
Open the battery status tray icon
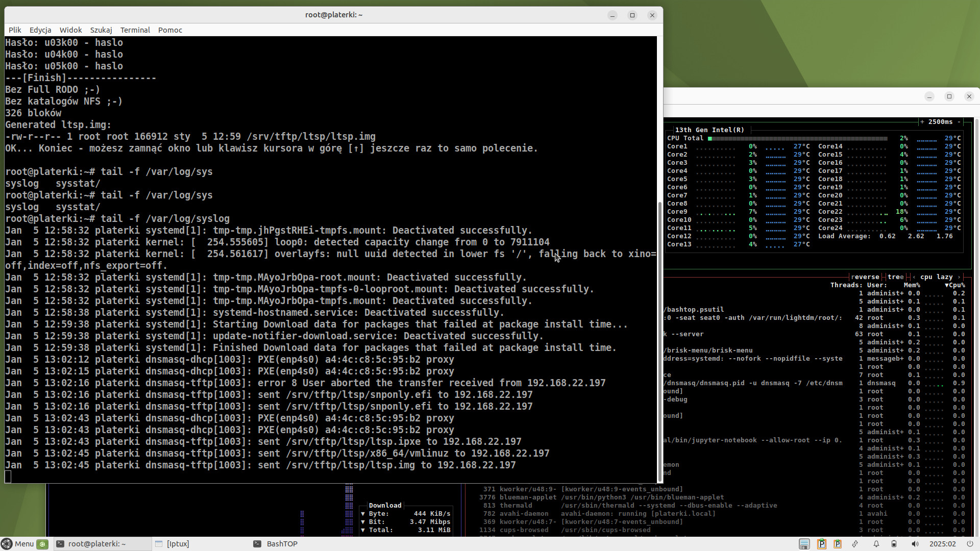tap(894, 544)
